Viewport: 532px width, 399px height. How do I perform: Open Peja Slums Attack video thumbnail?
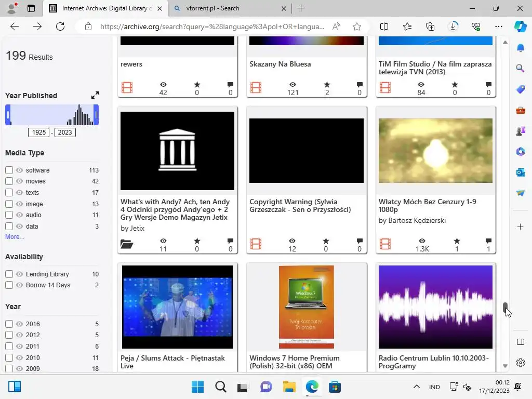tap(178, 307)
